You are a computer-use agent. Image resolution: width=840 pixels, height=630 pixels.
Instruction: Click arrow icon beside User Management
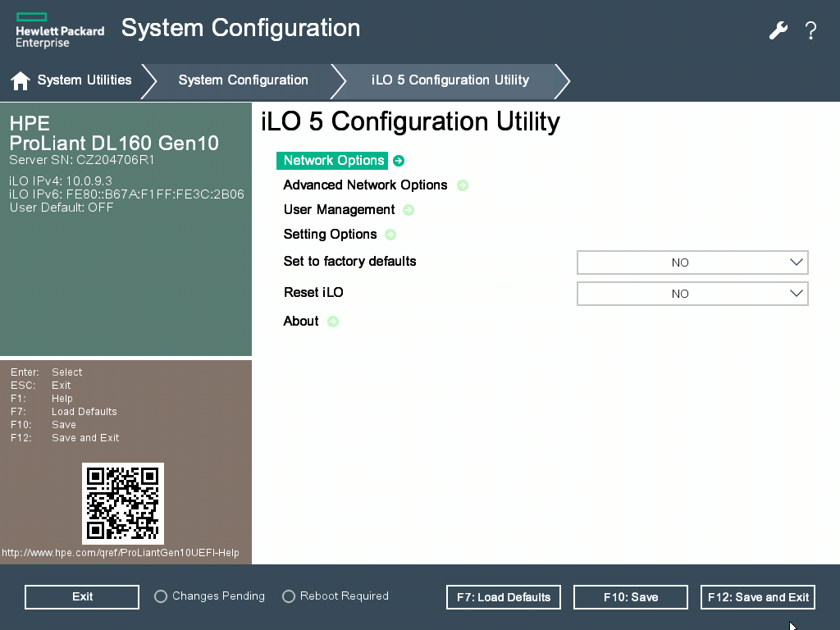409,210
